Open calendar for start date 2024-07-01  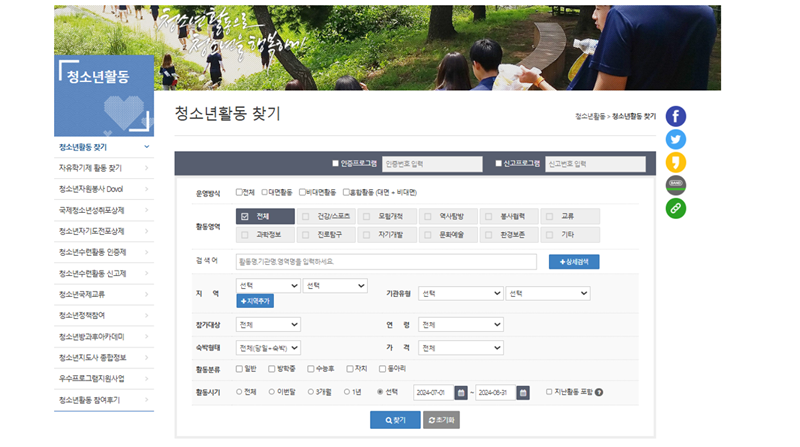pos(461,392)
